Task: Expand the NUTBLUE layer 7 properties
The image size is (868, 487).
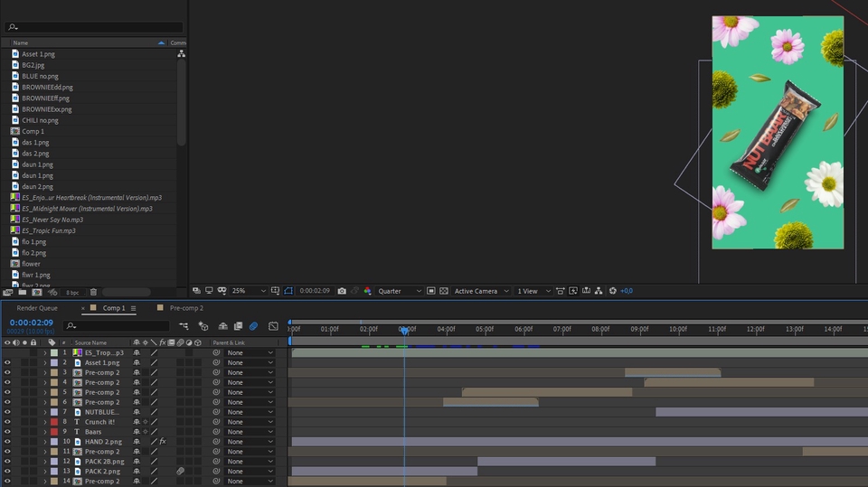Action: (45, 412)
